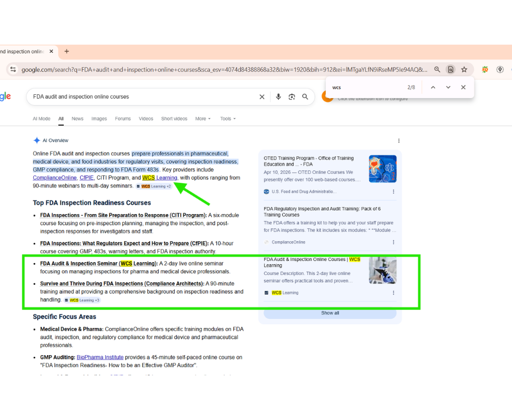Switch to AI Mode tab
The image size is (512, 420).
(41, 119)
